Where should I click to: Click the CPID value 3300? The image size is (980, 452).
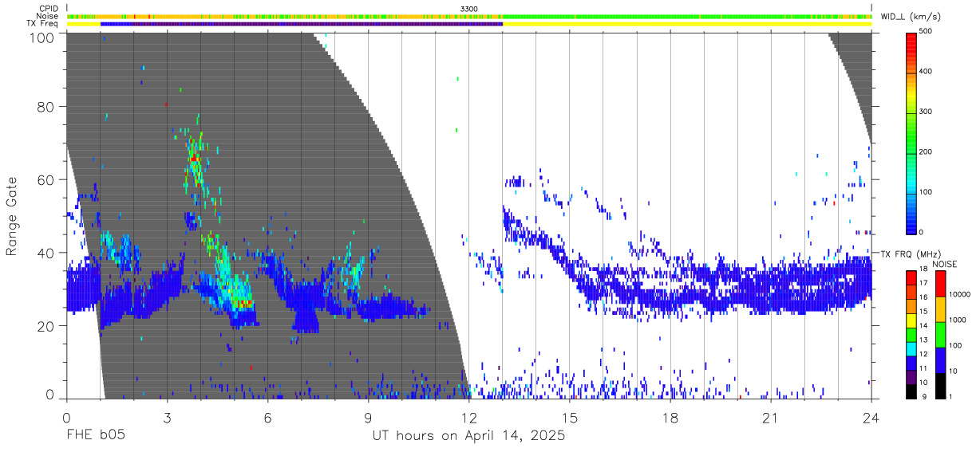point(469,9)
